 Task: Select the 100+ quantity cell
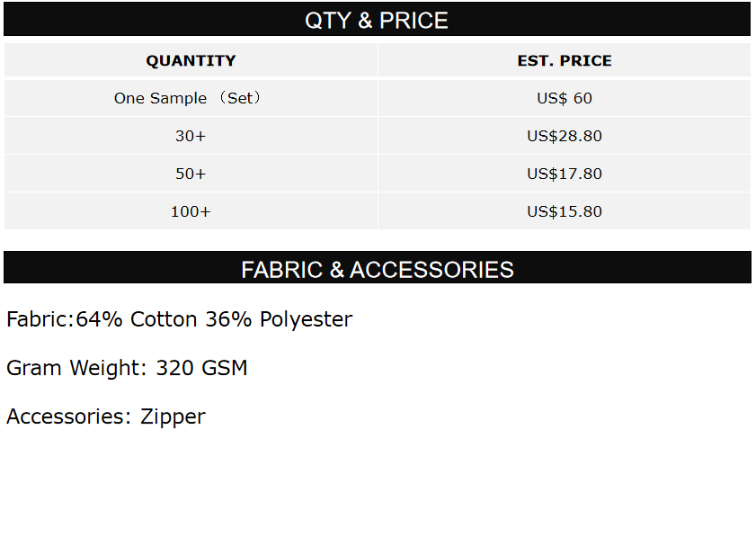pyautogui.click(x=191, y=211)
